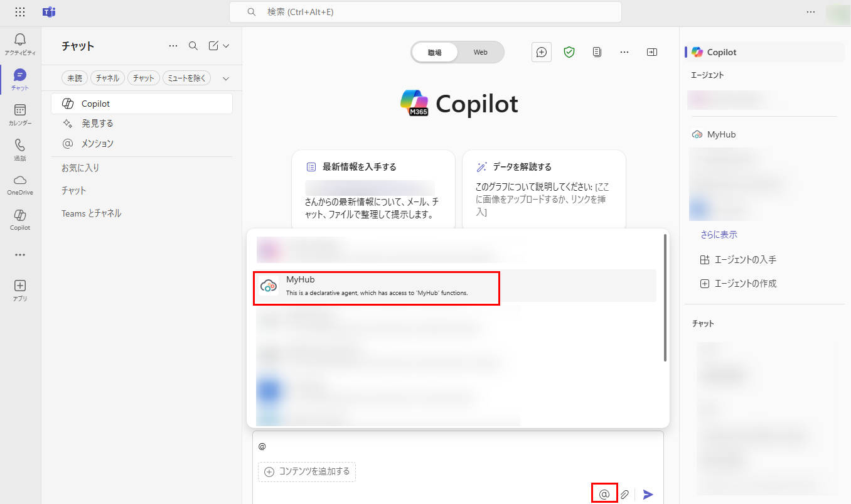Attach a file paperclip icon
This screenshot has height=504, width=851.
coord(624,495)
